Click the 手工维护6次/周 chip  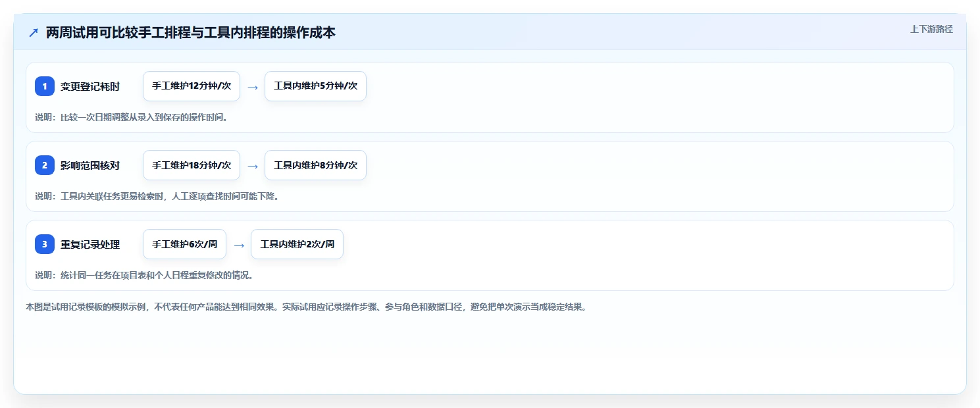pyautogui.click(x=184, y=244)
